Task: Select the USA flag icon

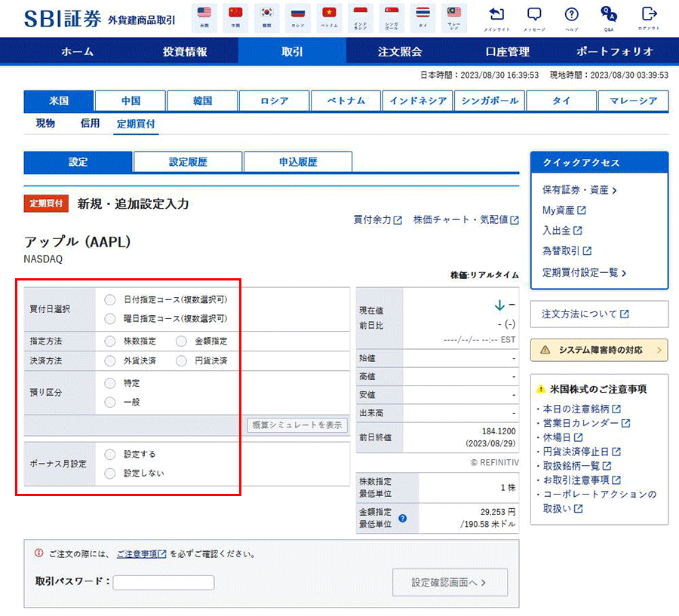Action: pos(204,17)
